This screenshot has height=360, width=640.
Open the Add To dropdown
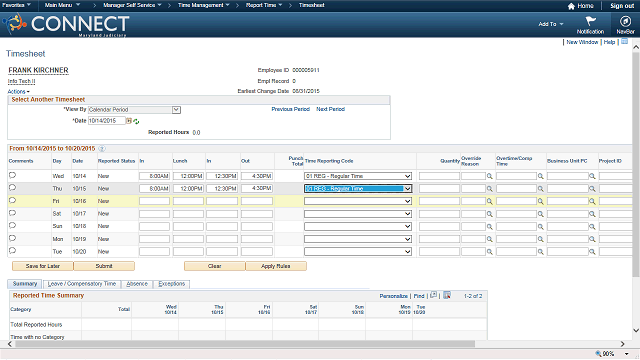(x=551, y=24)
